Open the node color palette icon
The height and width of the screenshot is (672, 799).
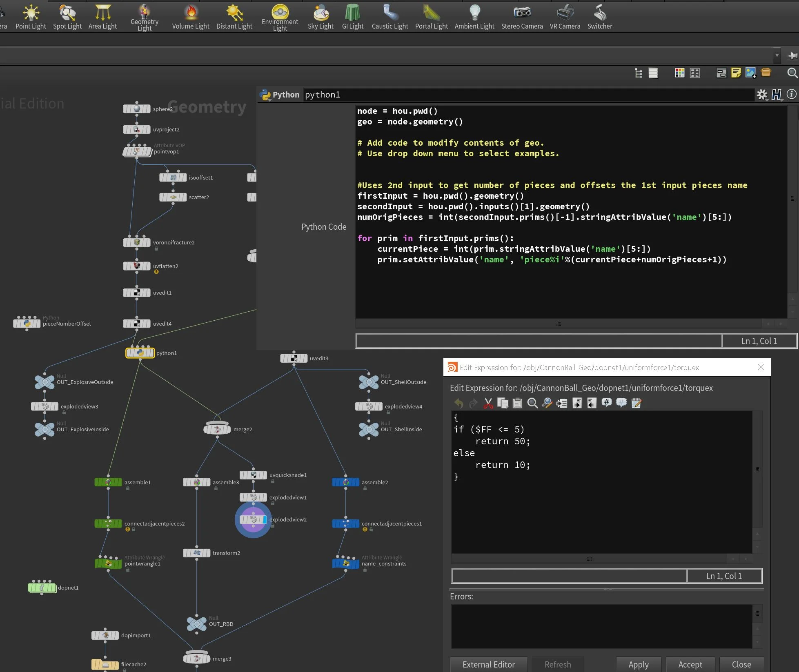pyautogui.click(x=679, y=73)
